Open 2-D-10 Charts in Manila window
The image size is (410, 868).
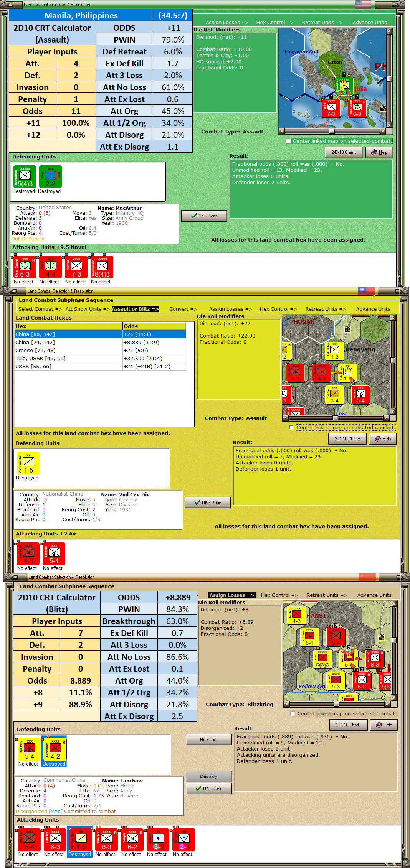coord(344,152)
